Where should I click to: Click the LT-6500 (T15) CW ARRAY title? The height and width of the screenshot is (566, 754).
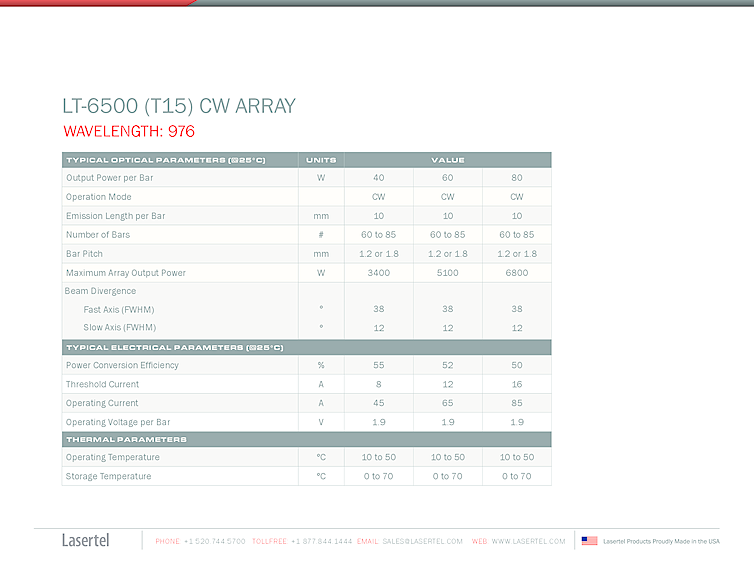click(x=179, y=106)
